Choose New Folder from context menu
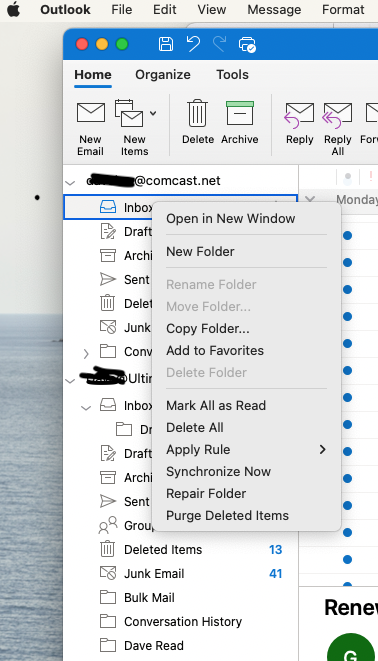This screenshot has width=378, height=661. (200, 251)
